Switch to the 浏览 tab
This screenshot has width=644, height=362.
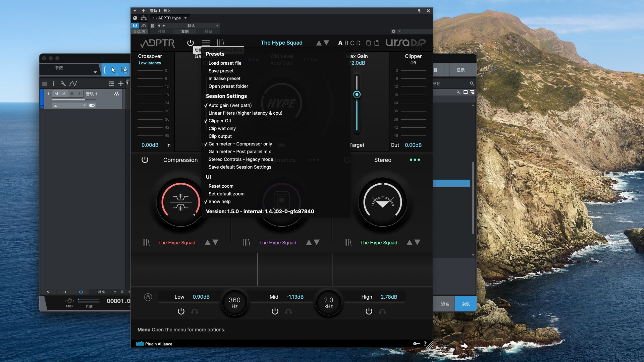tap(466, 304)
